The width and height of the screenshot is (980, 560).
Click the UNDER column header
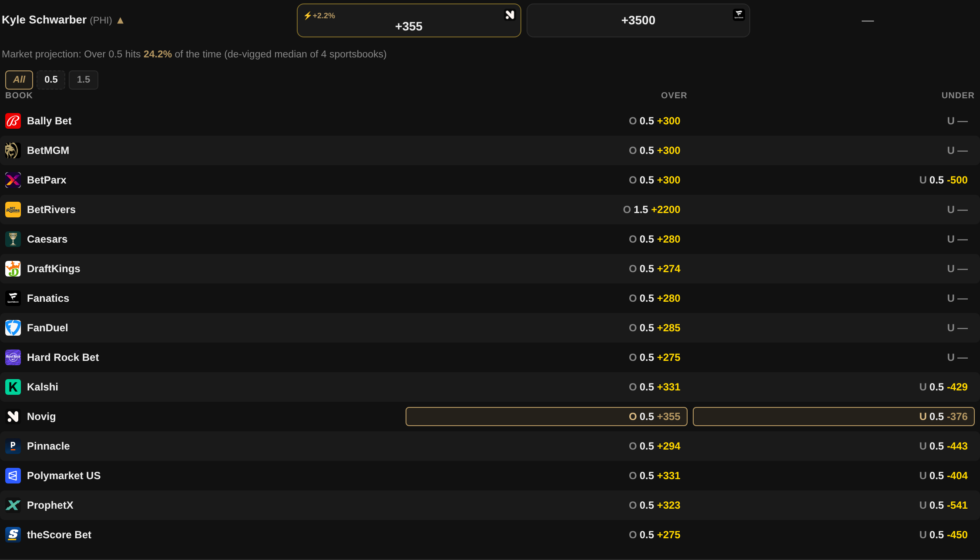click(x=958, y=96)
